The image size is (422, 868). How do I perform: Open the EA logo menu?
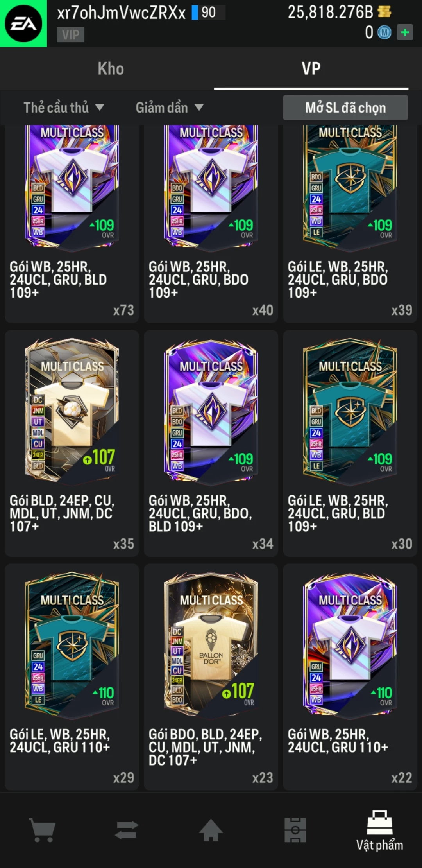23,23
